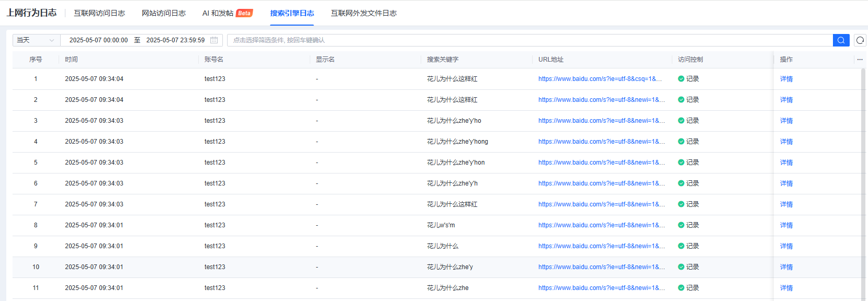Click the 记录 status text in row 3

[693, 121]
